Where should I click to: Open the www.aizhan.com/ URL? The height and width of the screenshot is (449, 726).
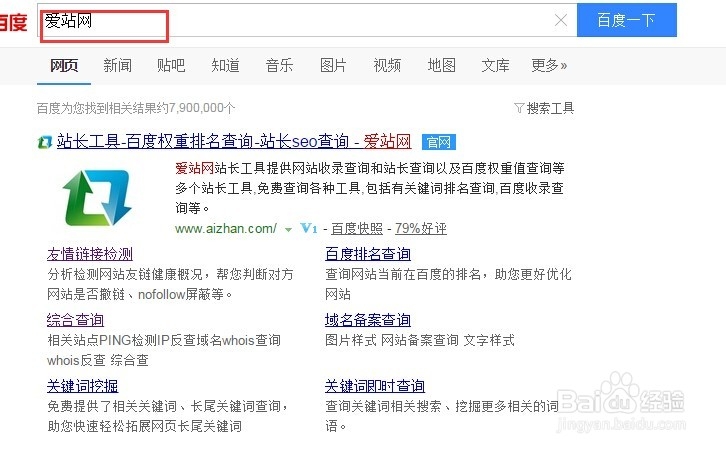[x=225, y=228]
